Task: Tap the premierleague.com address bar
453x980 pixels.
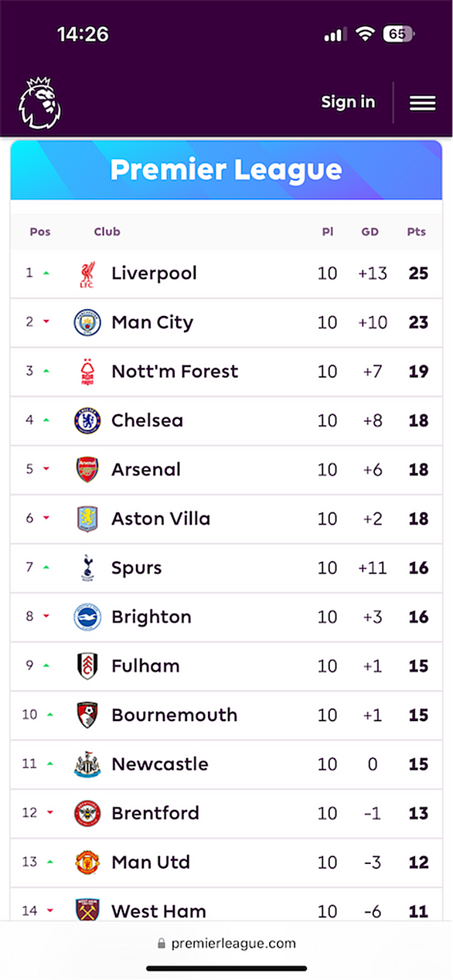Action: coord(226,943)
